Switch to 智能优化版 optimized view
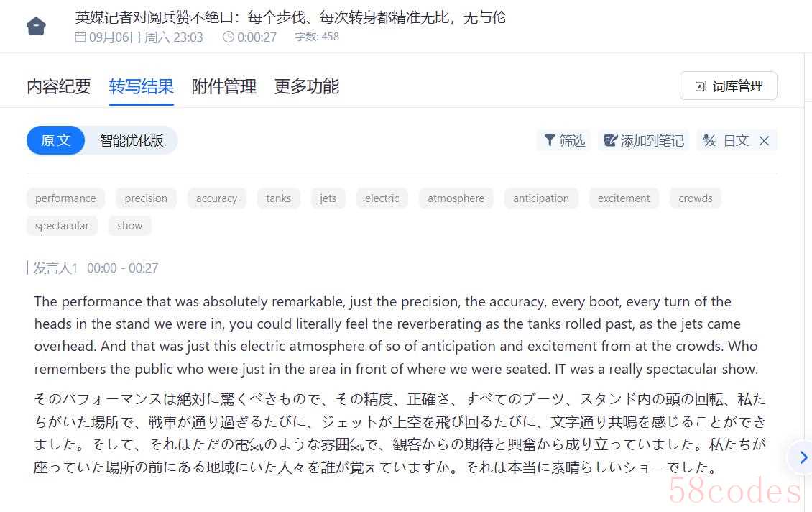The image size is (812, 512). tap(132, 140)
